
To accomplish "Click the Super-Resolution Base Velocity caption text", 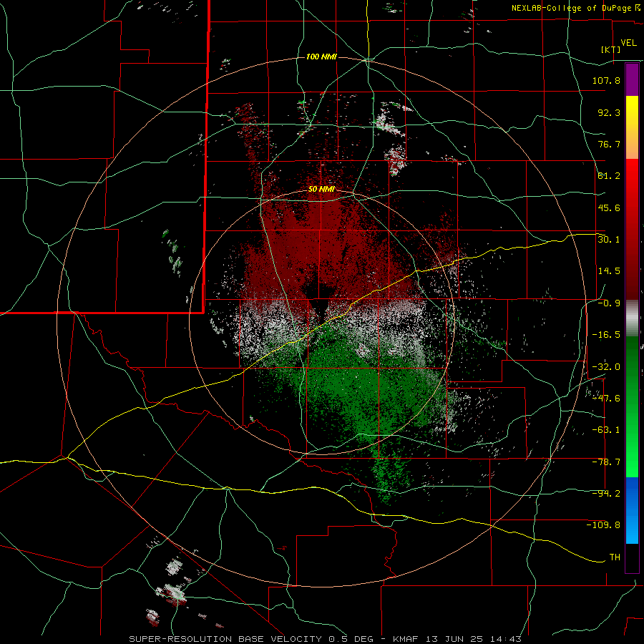I will point(326,639).
